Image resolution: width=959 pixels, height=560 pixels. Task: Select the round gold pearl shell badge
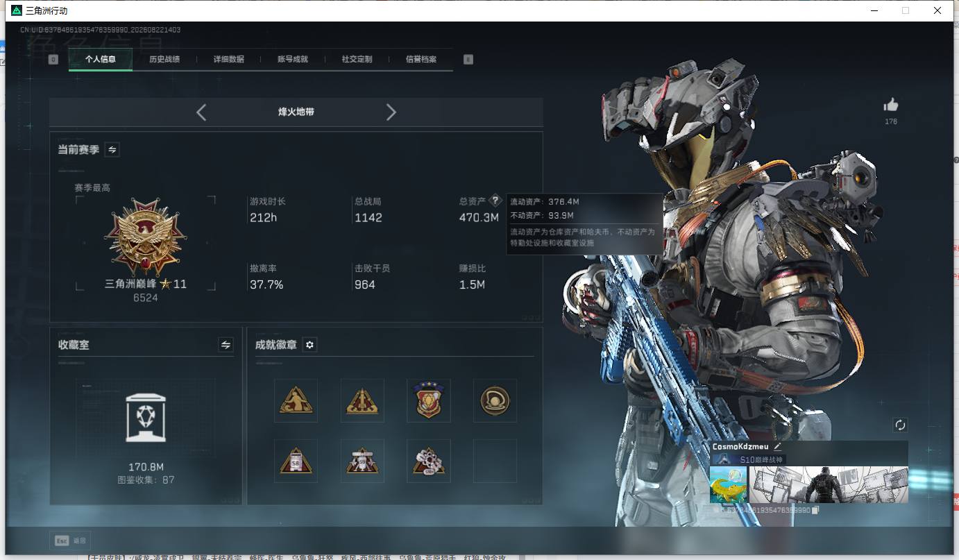[495, 400]
